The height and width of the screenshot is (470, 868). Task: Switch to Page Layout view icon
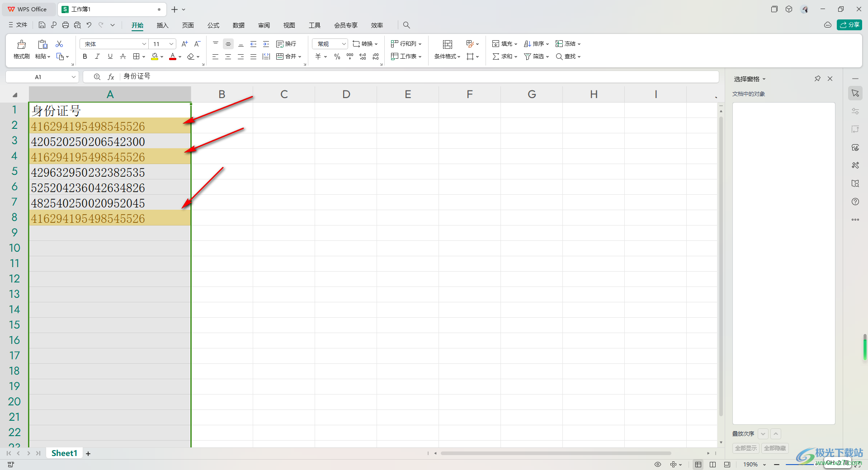coord(712,465)
